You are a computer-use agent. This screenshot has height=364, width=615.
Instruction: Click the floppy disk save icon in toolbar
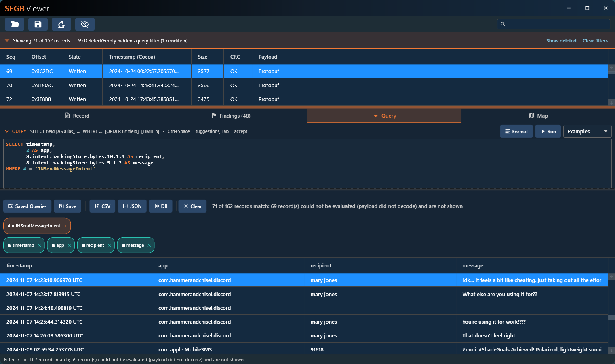[x=38, y=24]
